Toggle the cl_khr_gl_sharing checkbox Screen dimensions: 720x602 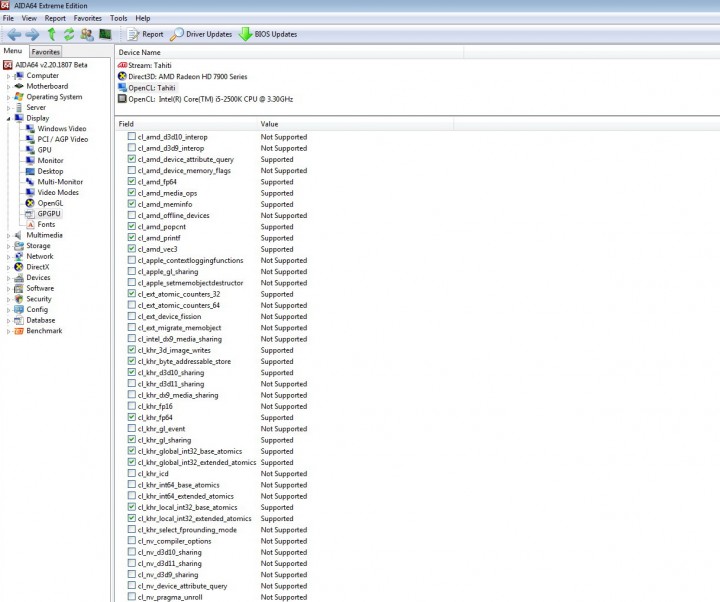tap(132, 439)
